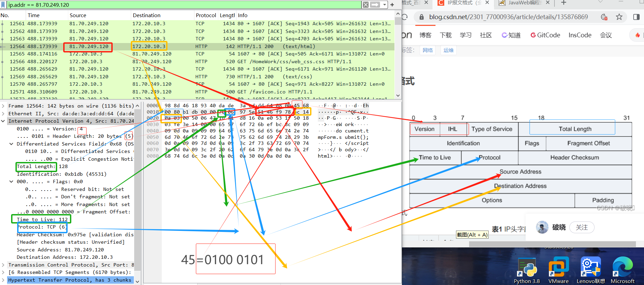This screenshot has width=644, height=285.
Task: Add a filter button with plus icon
Action: click(x=392, y=5)
